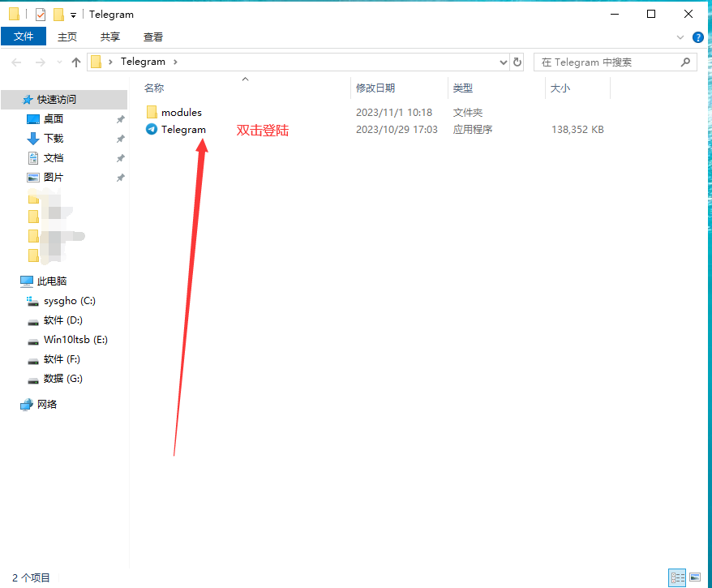Open the 文件 menu tab

click(x=24, y=36)
